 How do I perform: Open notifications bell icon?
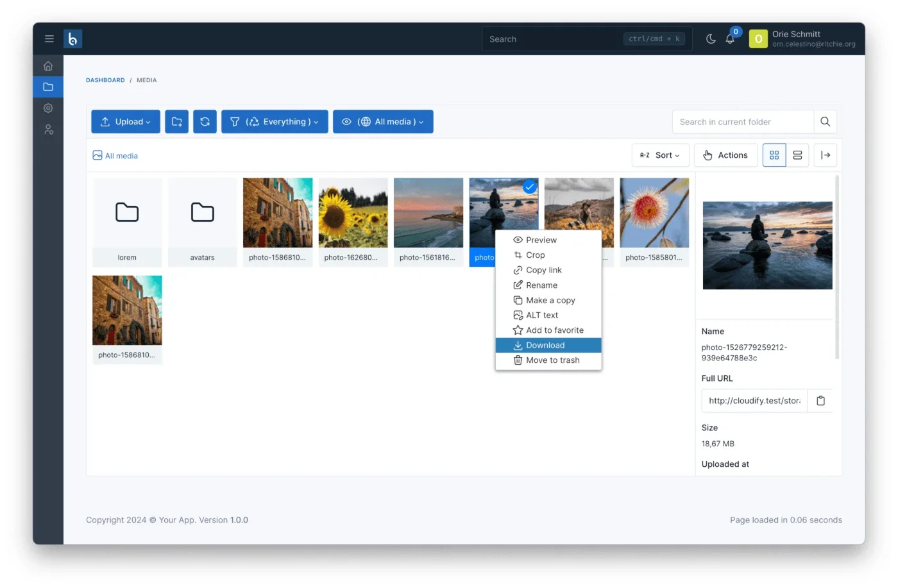tap(730, 39)
